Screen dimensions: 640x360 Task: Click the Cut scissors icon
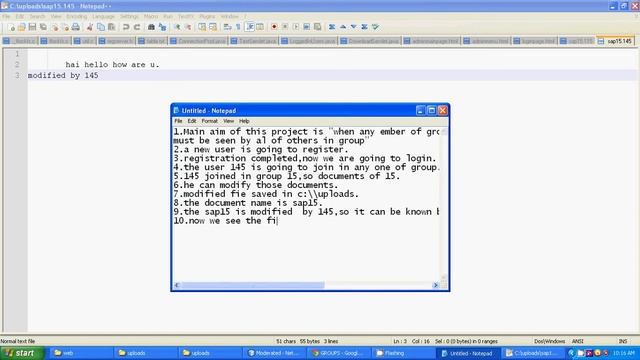[90, 27]
